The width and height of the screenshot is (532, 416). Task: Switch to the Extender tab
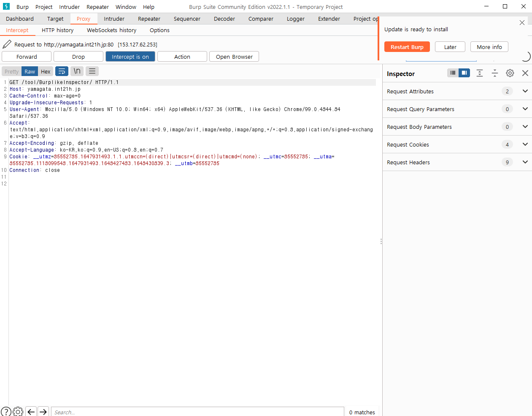point(329,19)
